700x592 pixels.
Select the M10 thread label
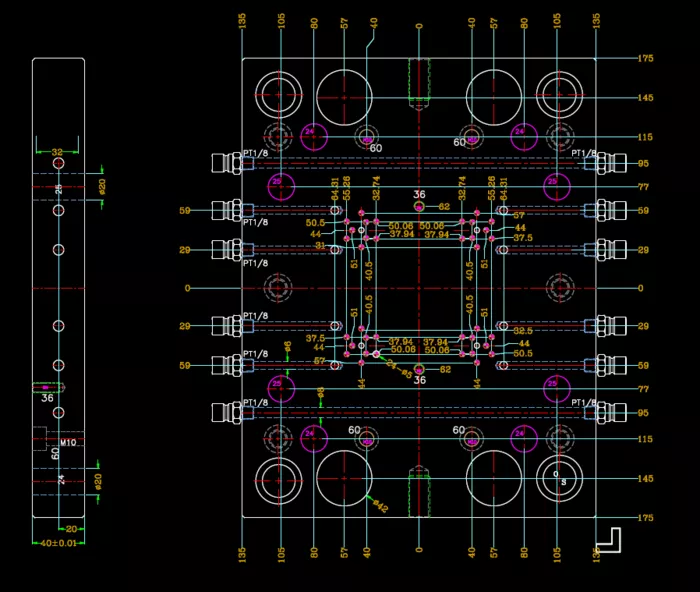68,442
